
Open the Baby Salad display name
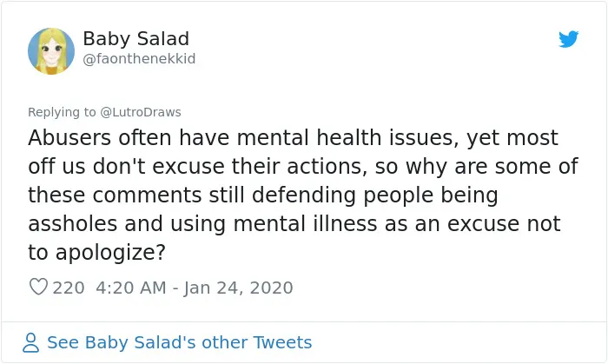click(x=136, y=39)
